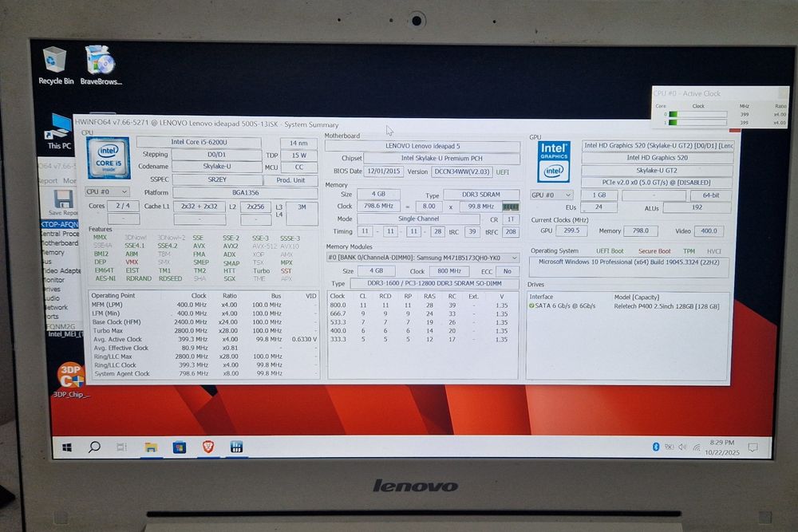This screenshot has width=798, height=532.
Task: Open the Recycle Bin desktop icon
Action: point(55,65)
